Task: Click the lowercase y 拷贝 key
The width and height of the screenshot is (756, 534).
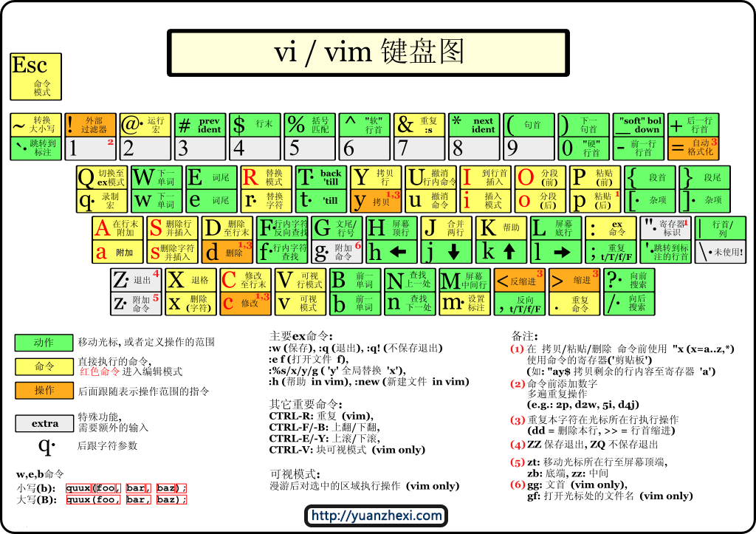Action: (376, 201)
